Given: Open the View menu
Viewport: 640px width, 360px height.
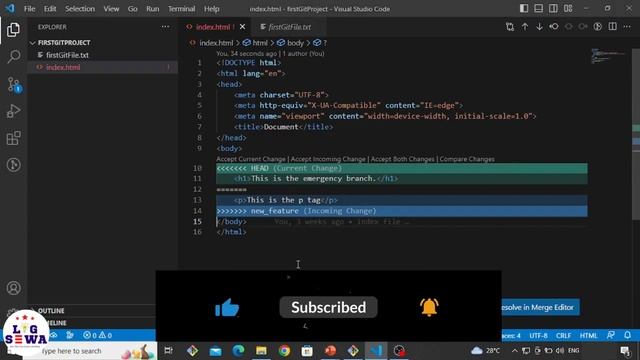Looking at the screenshot, I should coord(111,9).
